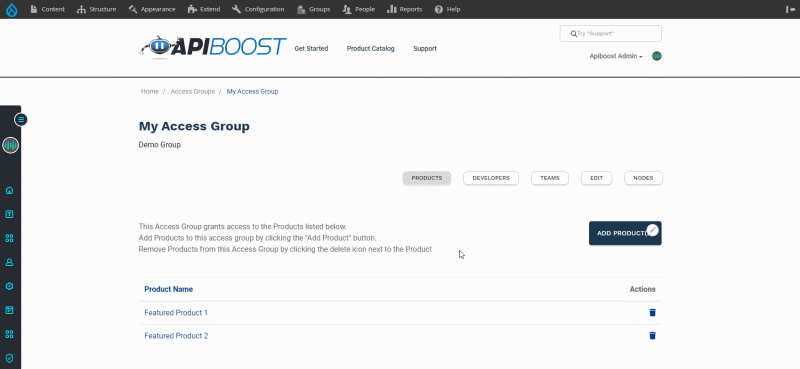Switch to the Teams tab
The height and width of the screenshot is (369, 800).
(x=549, y=178)
